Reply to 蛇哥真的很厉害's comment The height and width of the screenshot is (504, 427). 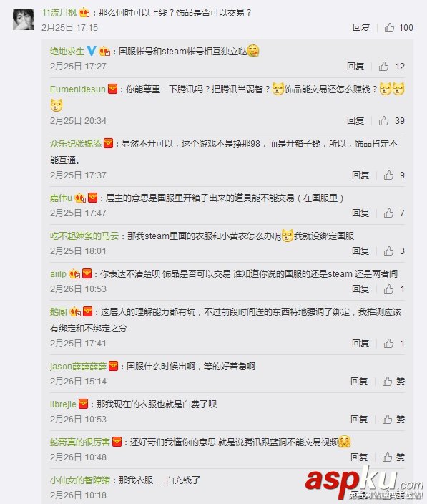359,457
